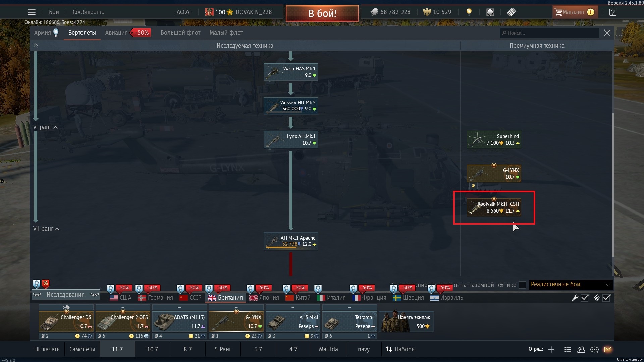Toggle the auto-repair wrench checkbox
This screenshot has height=362, width=644.
click(585, 298)
